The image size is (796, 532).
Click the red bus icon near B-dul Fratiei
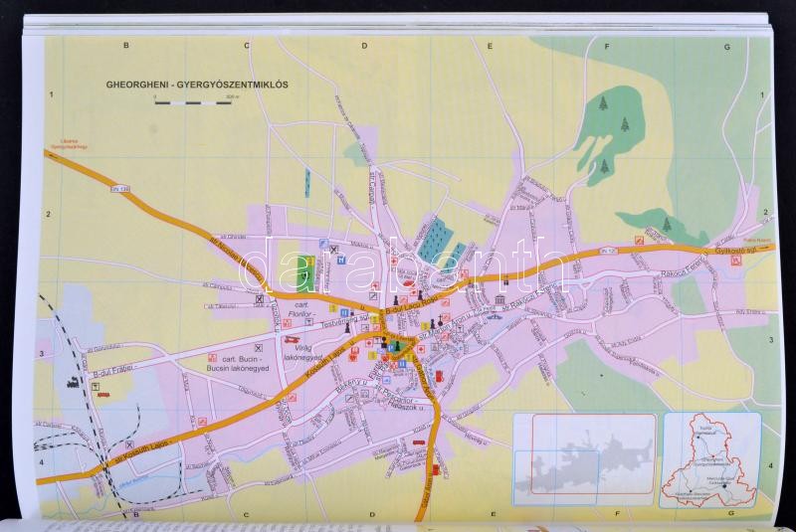[x=101, y=395]
